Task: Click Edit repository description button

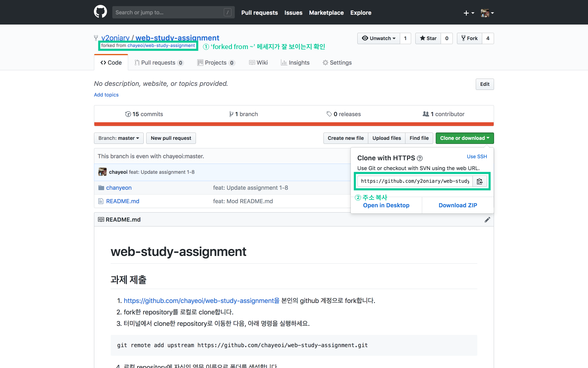Action: pyautogui.click(x=485, y=84)
